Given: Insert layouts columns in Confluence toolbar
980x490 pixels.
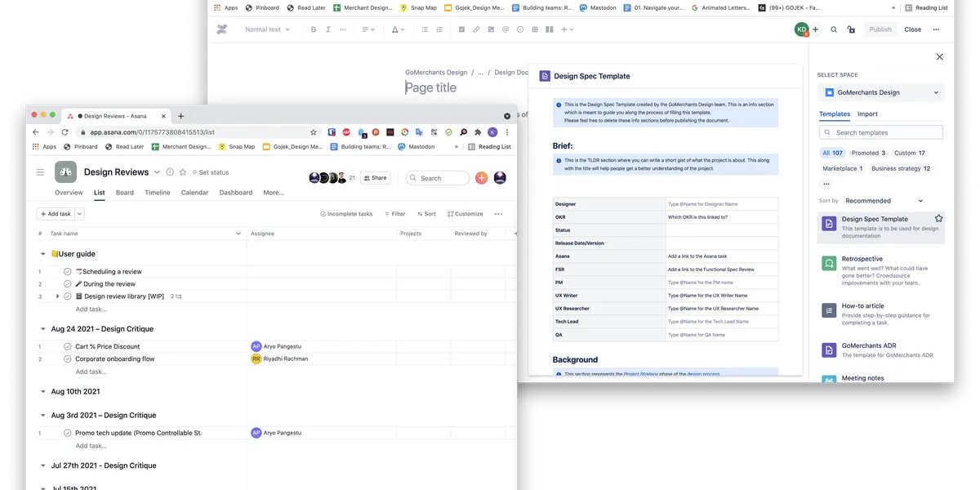Looking at the screenshot, I should click(x=550, y=29).
